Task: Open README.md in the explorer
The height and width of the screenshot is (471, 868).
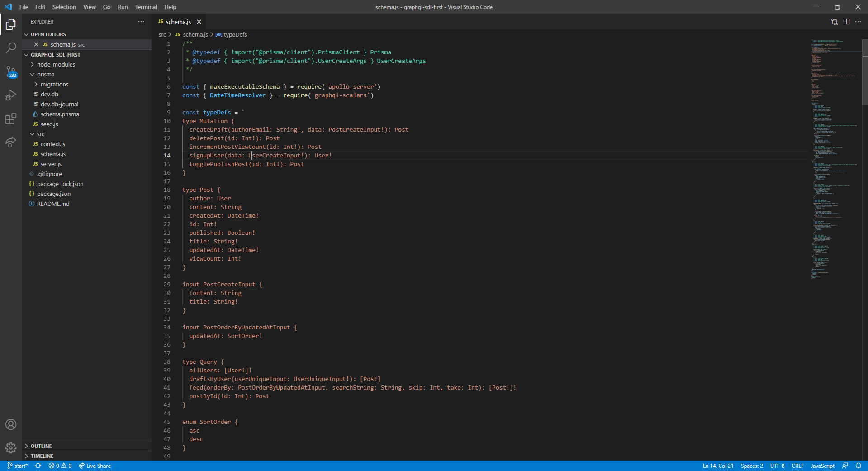Action: click(x=86, y=204)
